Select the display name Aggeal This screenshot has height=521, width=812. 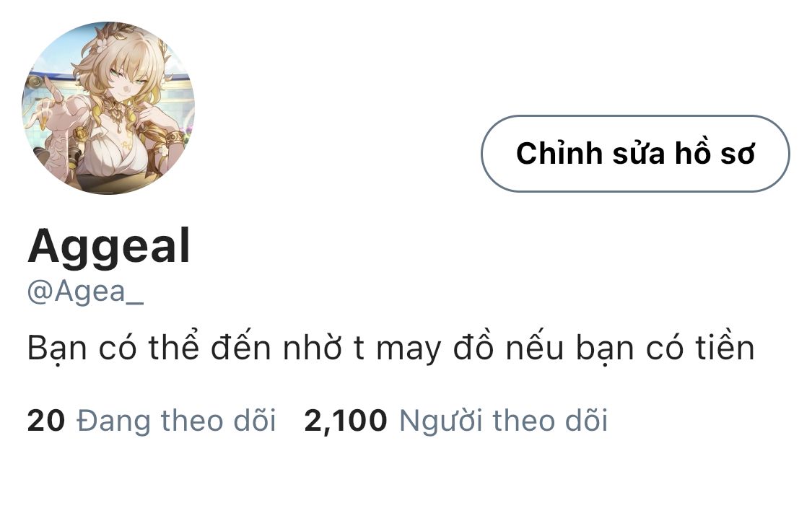pyautogui.click(x=109, y=247)
